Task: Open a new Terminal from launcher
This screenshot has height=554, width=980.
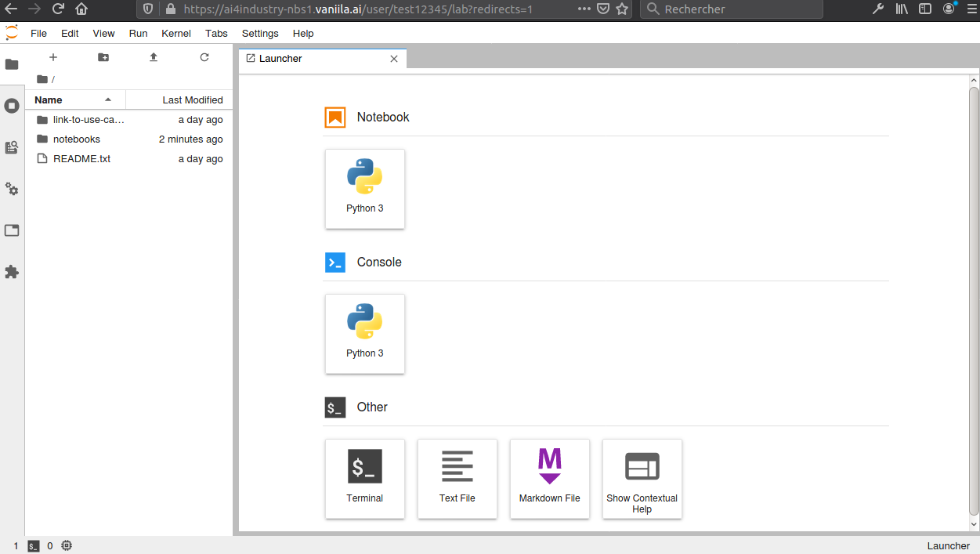Action: coord(365,478)
